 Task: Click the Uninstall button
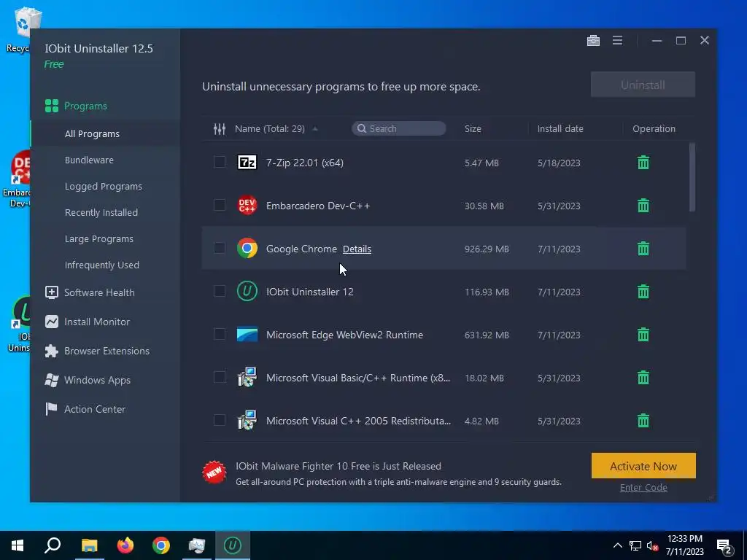[643, 85]
